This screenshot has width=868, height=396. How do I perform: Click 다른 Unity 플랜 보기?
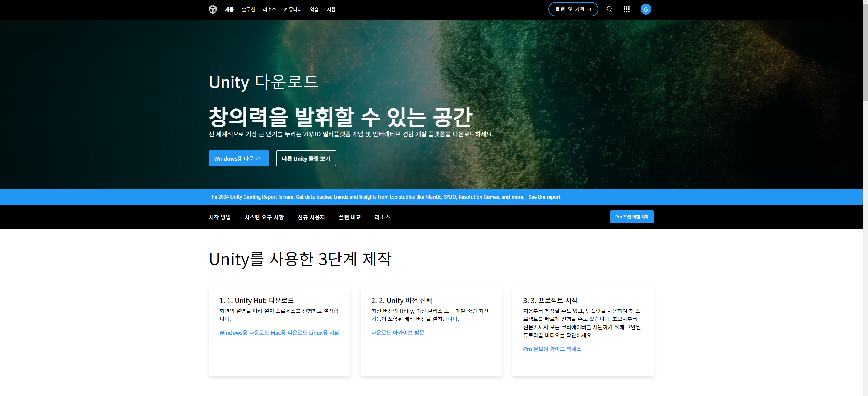pos(306,158)
